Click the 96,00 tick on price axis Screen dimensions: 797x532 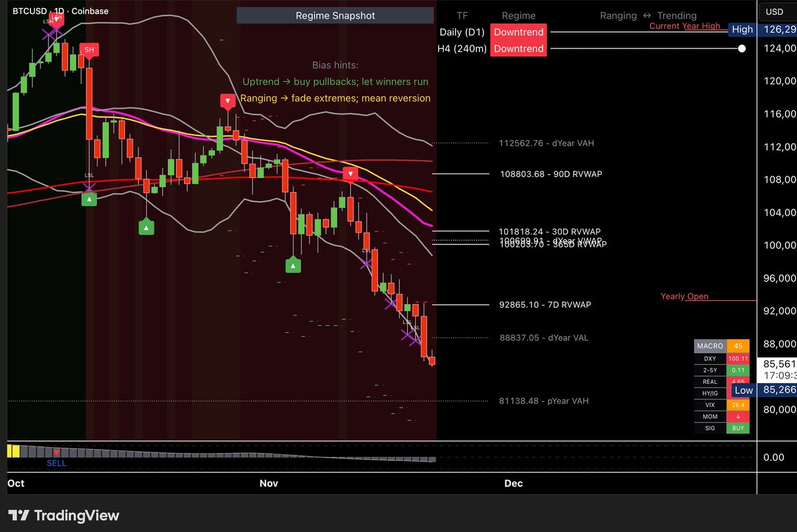780,278
